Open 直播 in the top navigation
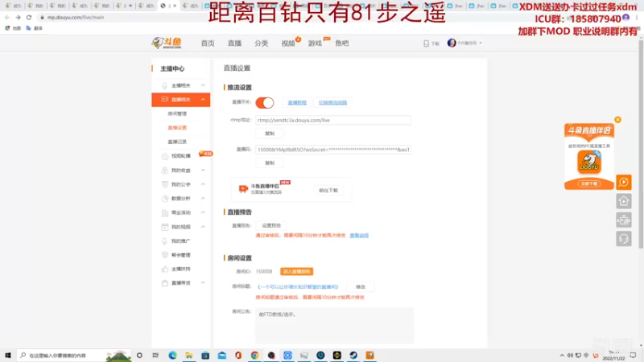Screen dimensions: 644x362 [234, 43]
